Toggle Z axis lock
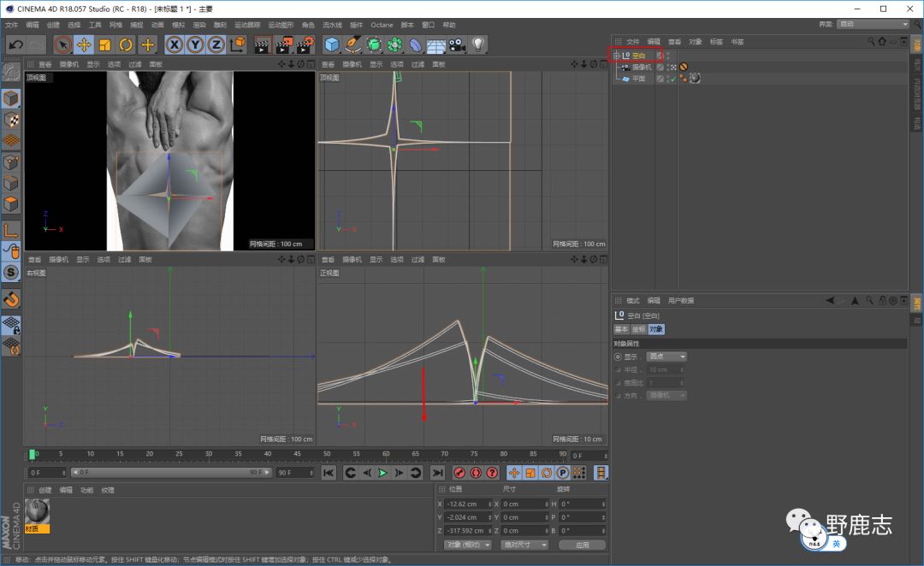The width and height of the screenshot is (924, 566). point(216,44)
